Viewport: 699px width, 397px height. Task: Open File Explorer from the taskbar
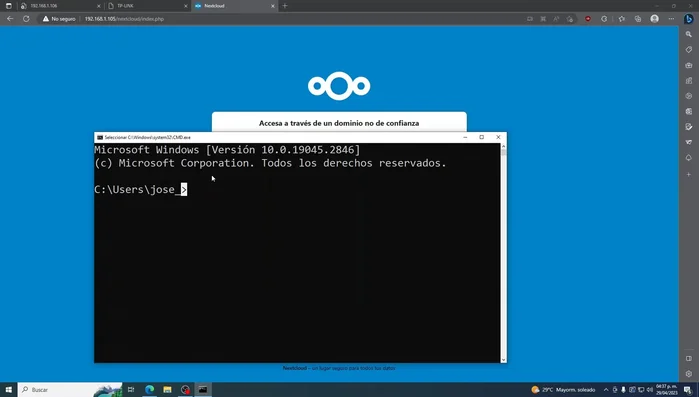167,389
